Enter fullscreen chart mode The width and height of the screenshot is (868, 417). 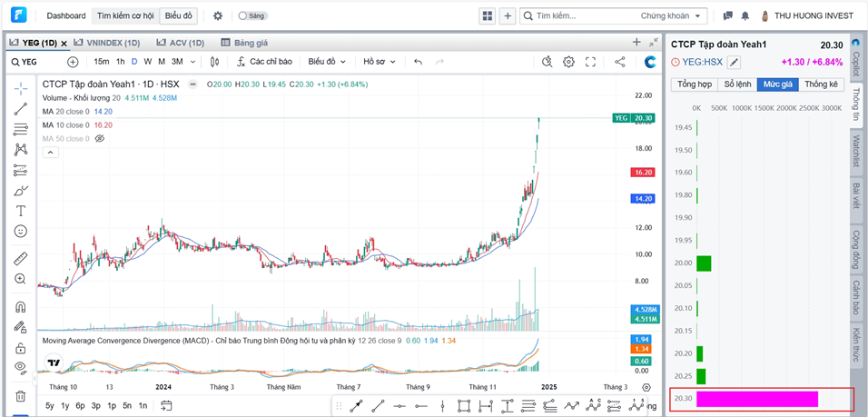(591, 62)
